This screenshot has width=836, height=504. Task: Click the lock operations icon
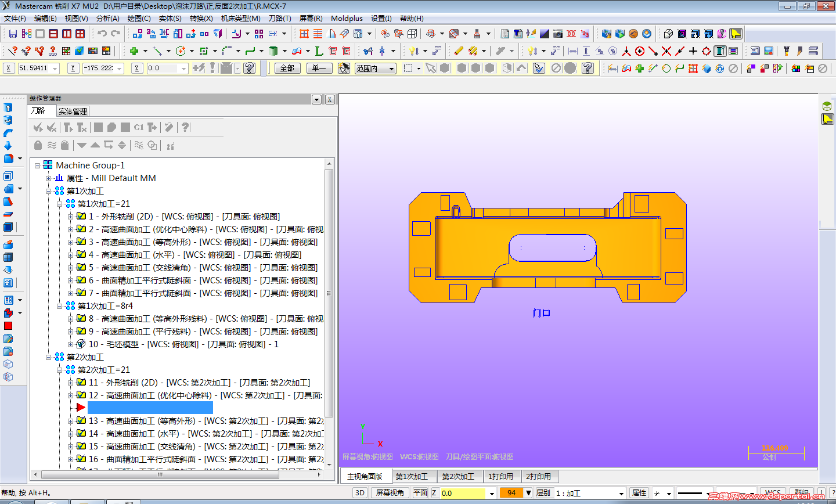pyautogui.click(x=38, y=145)
